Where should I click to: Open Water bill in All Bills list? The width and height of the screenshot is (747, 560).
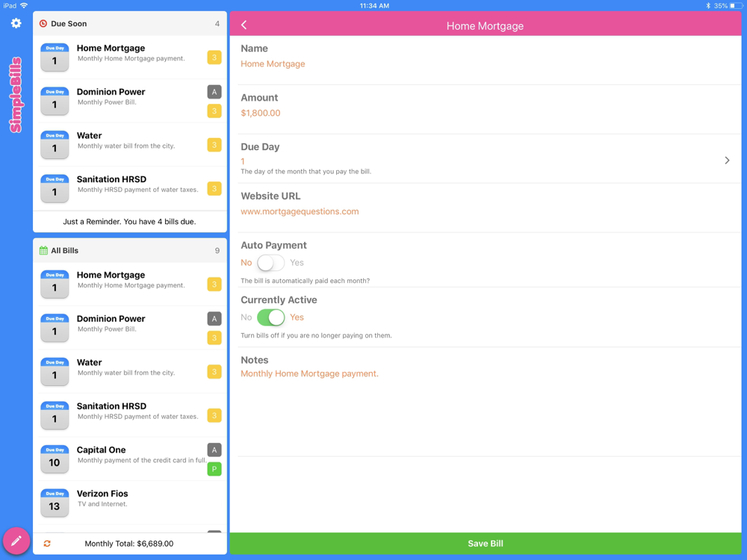point(130,371)
